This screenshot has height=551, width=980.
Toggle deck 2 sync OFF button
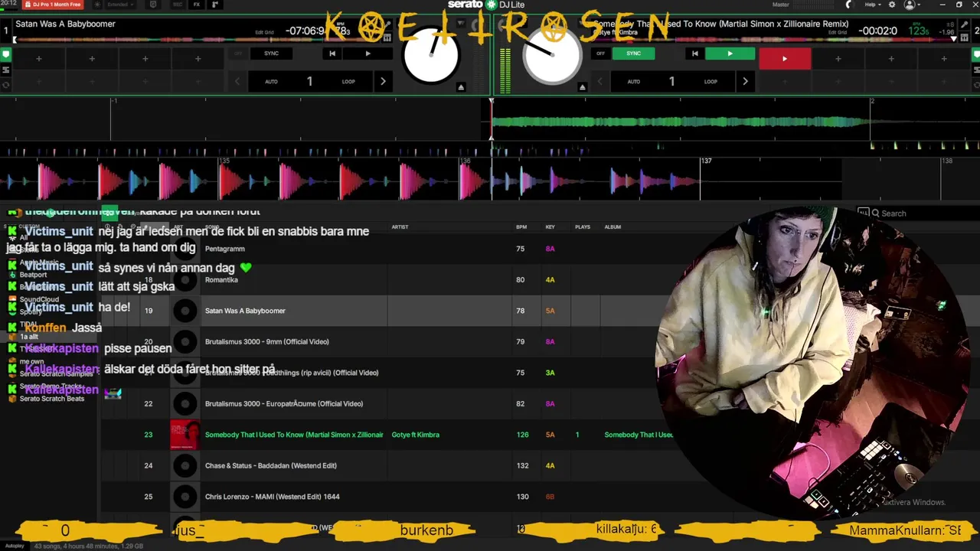[600, 54]
